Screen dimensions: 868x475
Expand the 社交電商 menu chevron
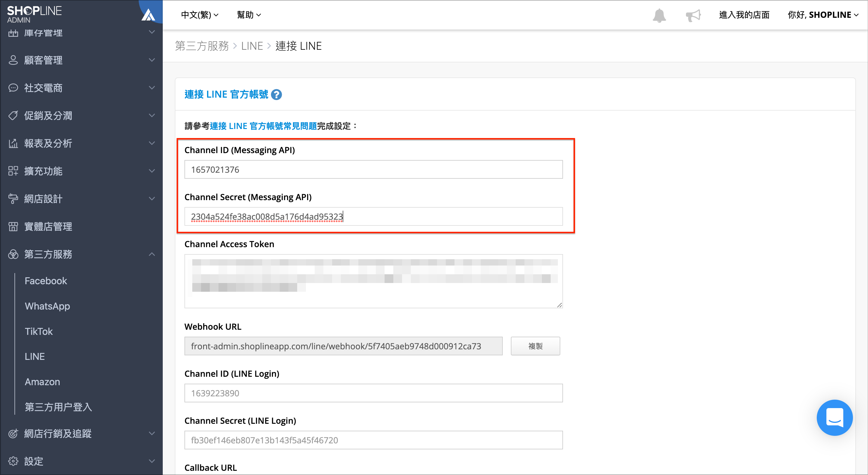[x=152, y=88]
